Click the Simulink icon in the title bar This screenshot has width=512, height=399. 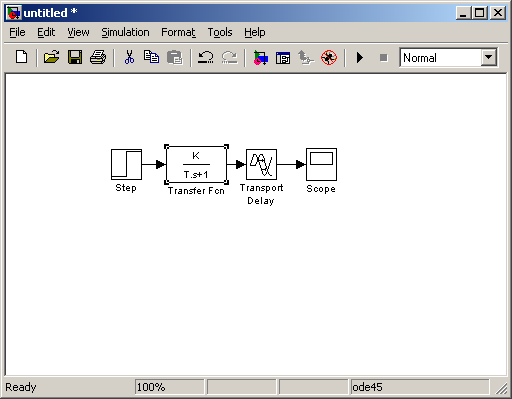(x=14, y=13)
